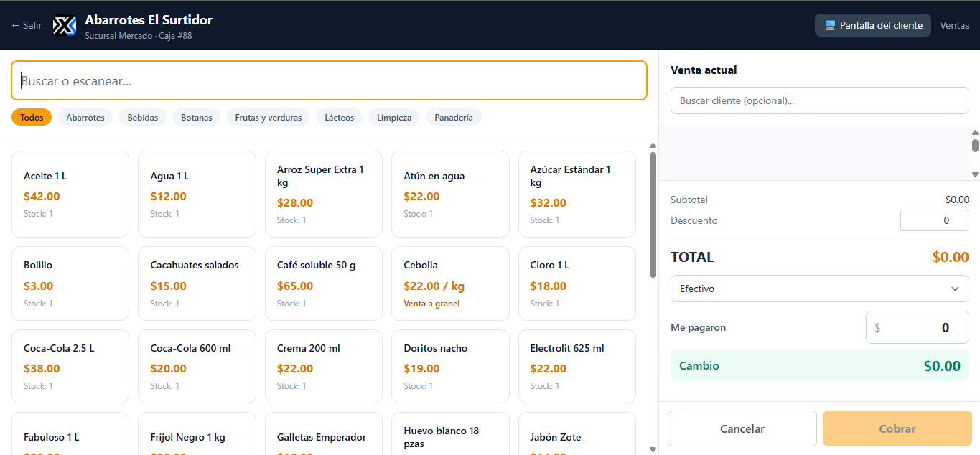The height and width of the screenshot is (455, 980).
Task: Add Frijol Negro 1 kg product
Action: pyautogui.click(x=197, y=434)
